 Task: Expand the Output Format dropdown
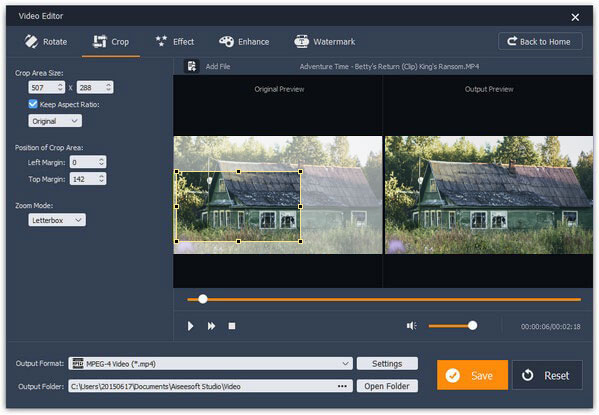click(210, 363)
